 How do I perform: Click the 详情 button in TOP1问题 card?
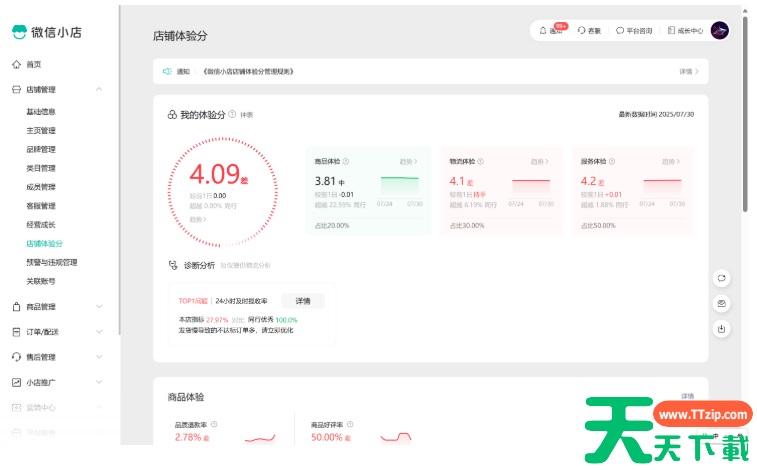(302, 301)
